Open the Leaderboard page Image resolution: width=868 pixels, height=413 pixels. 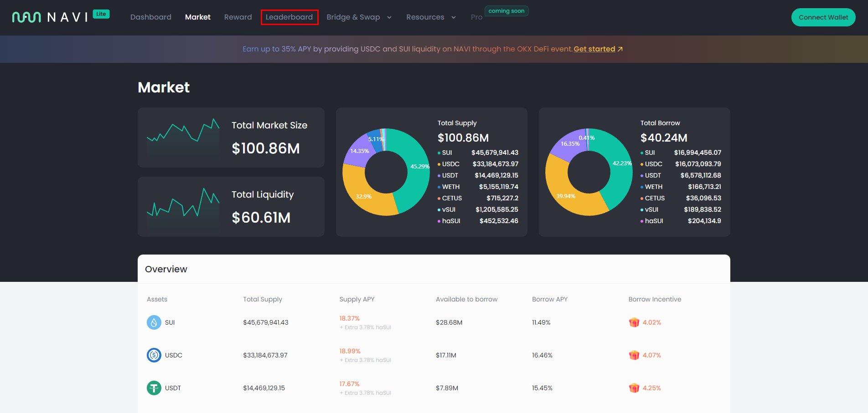[x=289, y=17]
